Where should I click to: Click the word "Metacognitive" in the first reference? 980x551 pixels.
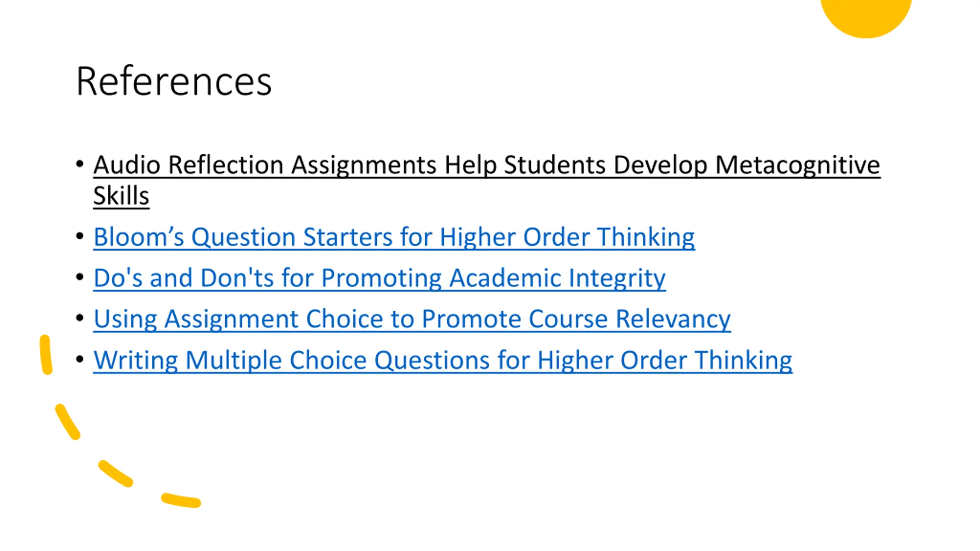(798, 165)
